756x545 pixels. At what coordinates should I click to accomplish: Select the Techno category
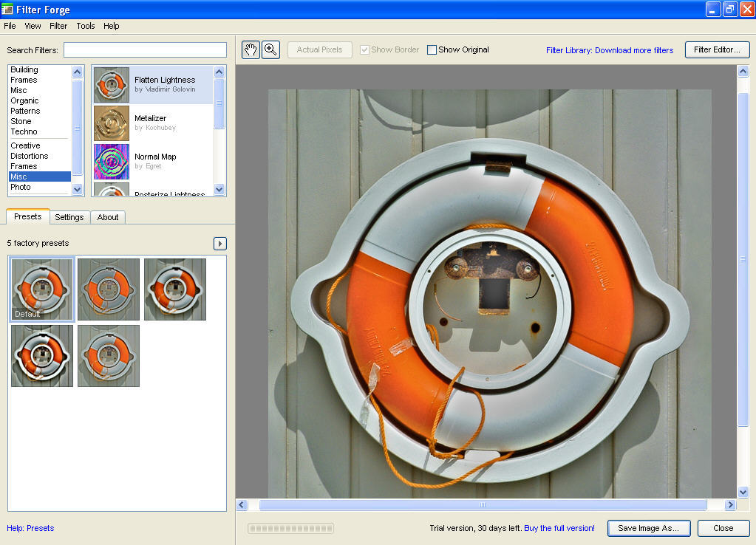(24, 131)
